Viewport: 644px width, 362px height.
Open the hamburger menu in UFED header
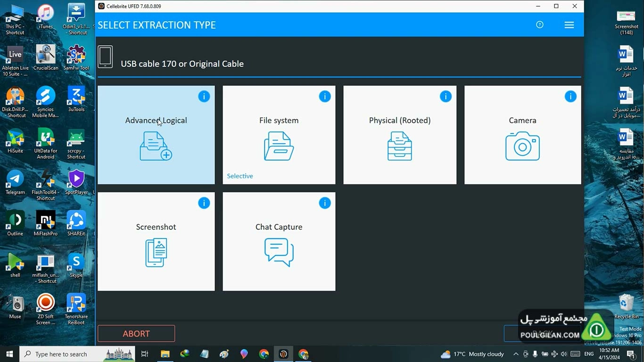click(569, 25)
